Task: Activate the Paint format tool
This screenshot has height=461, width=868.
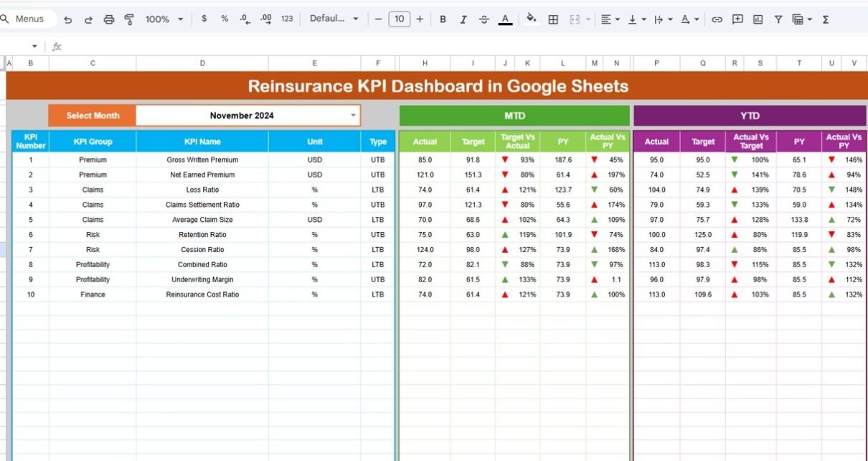Action: [x=129, y=19]
